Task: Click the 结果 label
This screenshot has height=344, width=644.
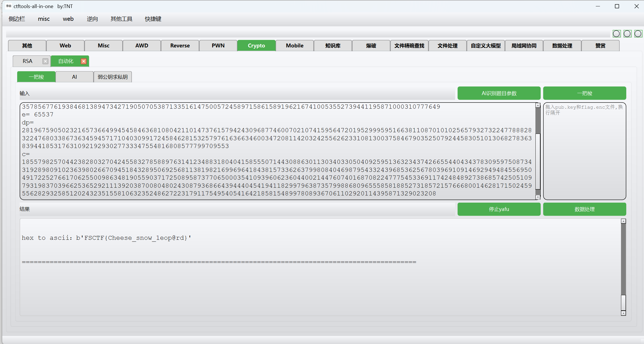Action: (x=24, y=209)
